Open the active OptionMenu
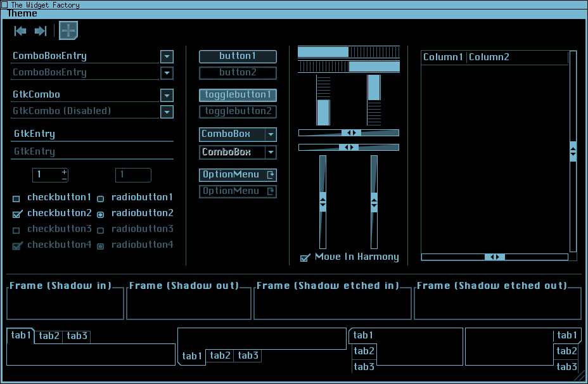The image size is (588, 384). pyautogui.click(x=238, y=175)
